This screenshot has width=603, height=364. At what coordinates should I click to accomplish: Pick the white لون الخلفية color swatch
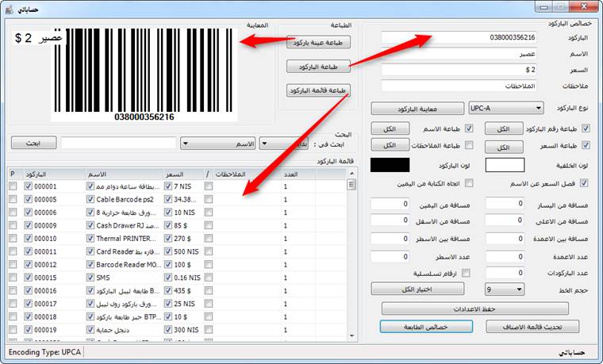pos(505,165)
